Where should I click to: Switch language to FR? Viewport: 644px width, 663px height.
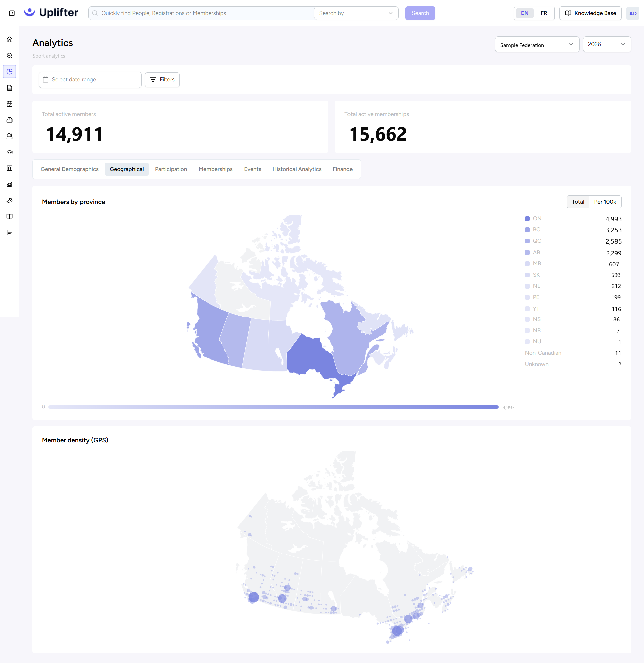coord(543,13)
